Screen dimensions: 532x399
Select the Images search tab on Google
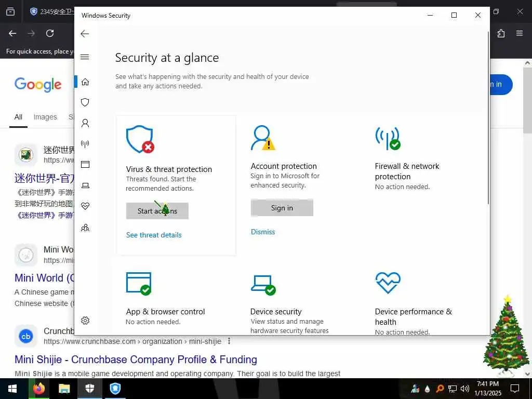(45, 117)
